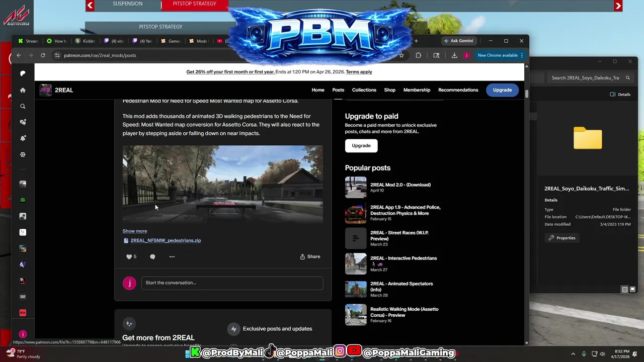644x362 pixels.
Task: Open notifications bell in Patreon sidebar
Action: [23, 138]
